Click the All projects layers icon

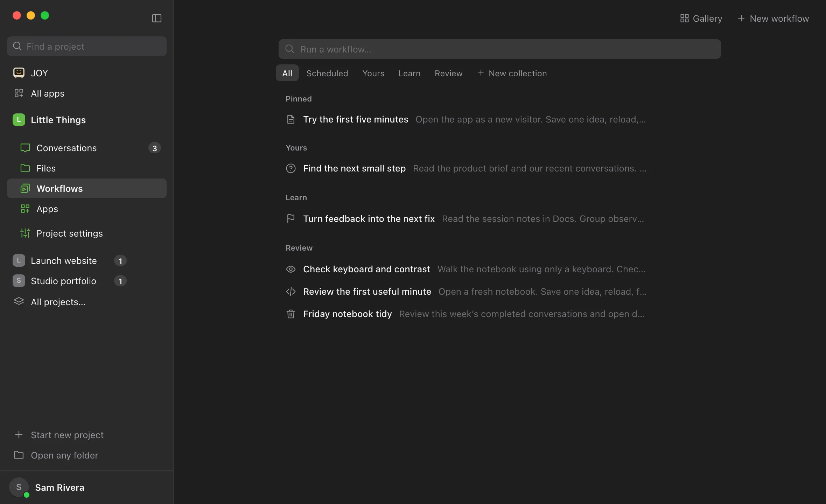(19, 301)
